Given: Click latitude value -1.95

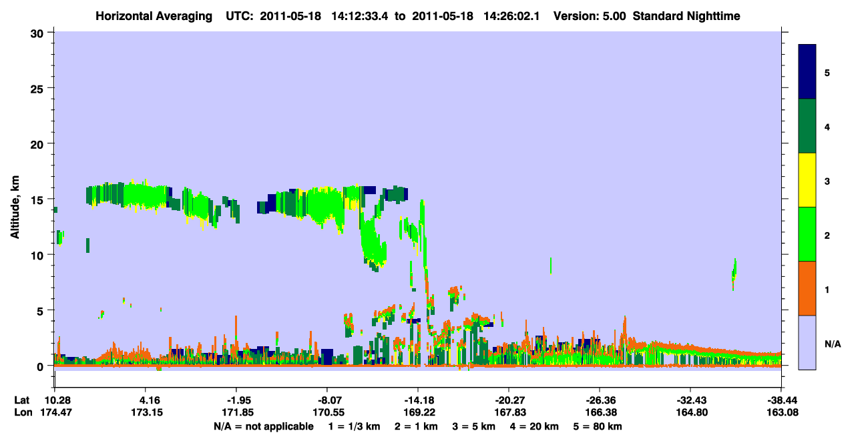Looking at the screenshot, I should point(236,400).
